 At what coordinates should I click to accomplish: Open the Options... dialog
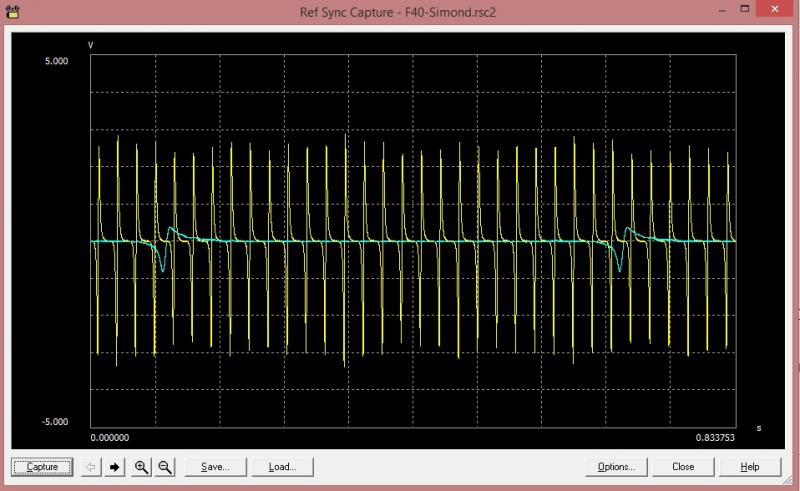[616, 467]
